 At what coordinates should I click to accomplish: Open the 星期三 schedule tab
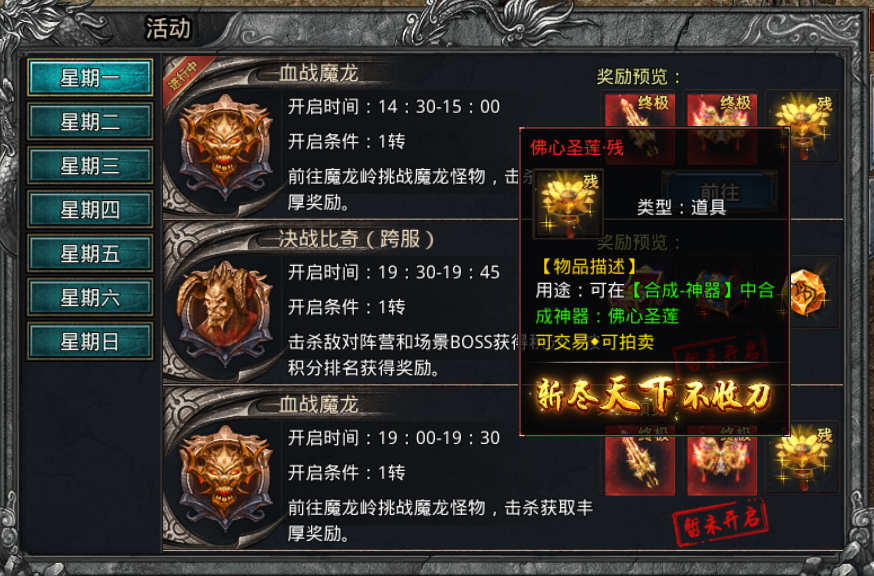click(90, 165)
